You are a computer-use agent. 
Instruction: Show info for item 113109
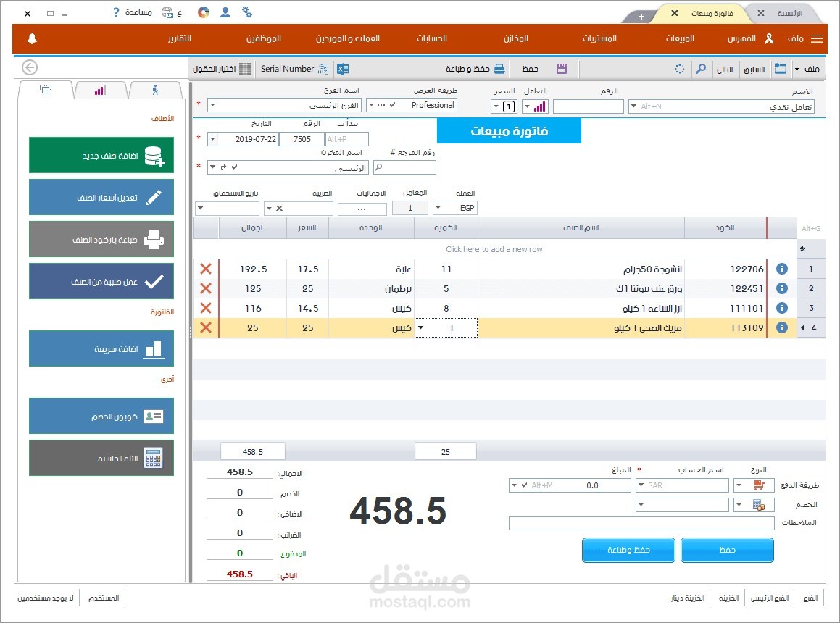781,327
